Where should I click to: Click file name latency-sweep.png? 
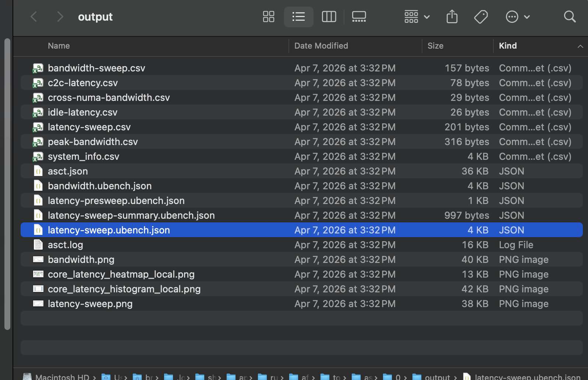coord(90,304)
